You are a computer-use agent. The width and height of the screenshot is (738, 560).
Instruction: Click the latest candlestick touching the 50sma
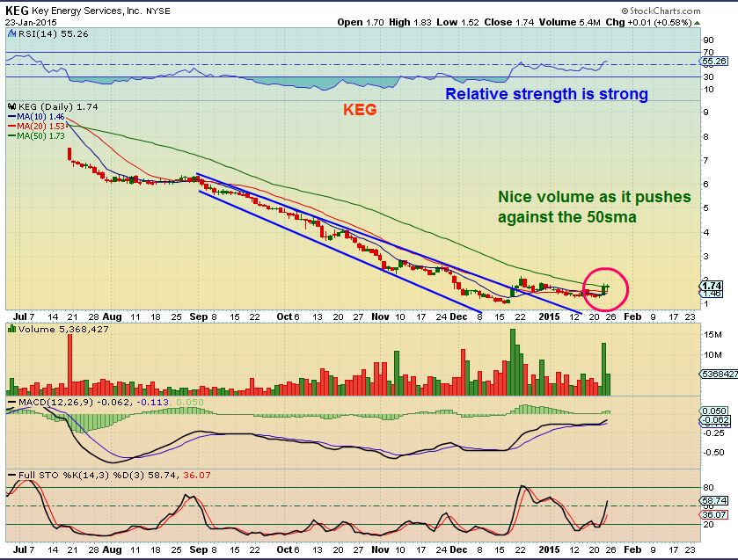(607, 288)
